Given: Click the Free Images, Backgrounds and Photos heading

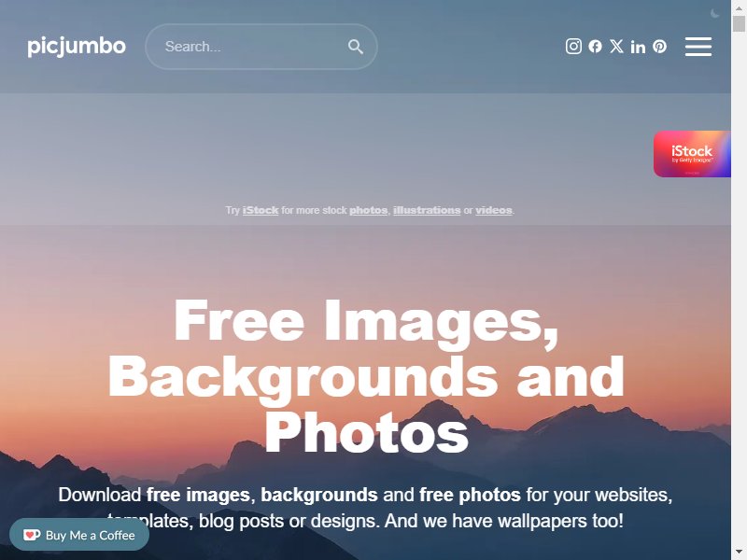Looking at the screenshot, I should tap(366, 376).
